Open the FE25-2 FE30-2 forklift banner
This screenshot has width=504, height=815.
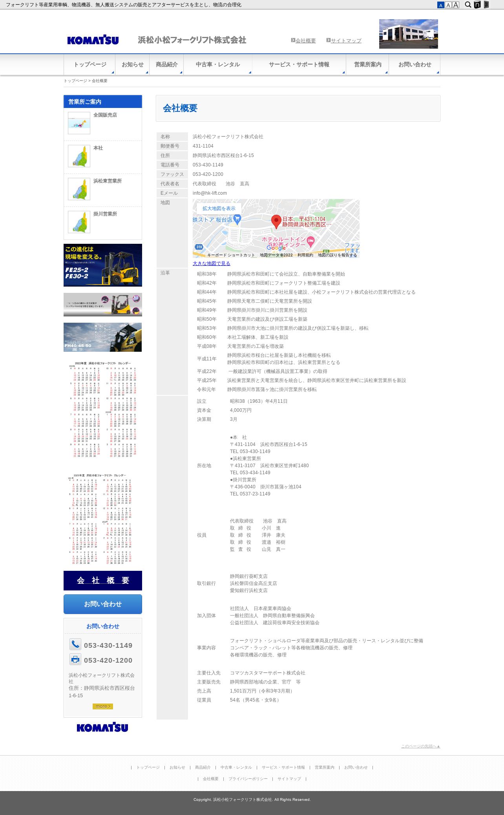(x=103, y=265)
